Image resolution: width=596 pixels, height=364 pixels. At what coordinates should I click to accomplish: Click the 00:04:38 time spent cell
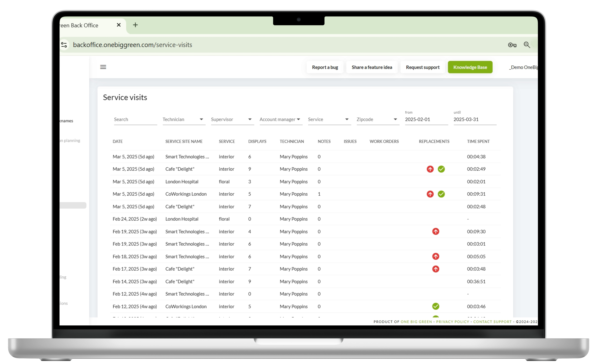point(476,157)
